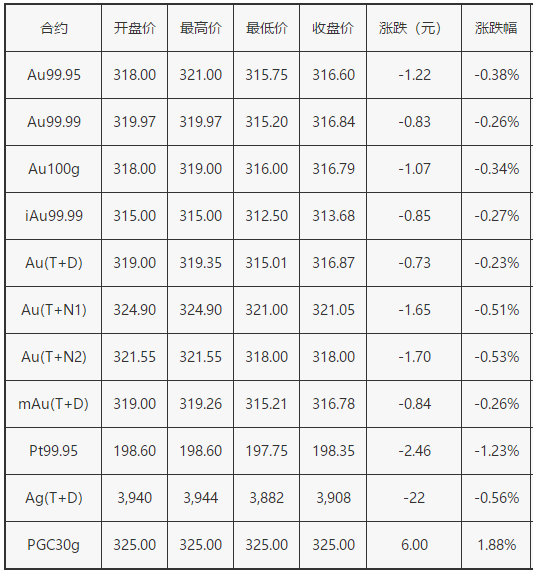533x574 pixels.
Task: Click the Au99.99 contract name
Action: [x=54, y=122]
